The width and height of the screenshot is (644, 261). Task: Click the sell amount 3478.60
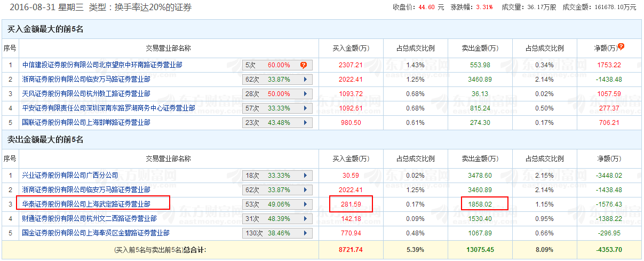(480, 175)
